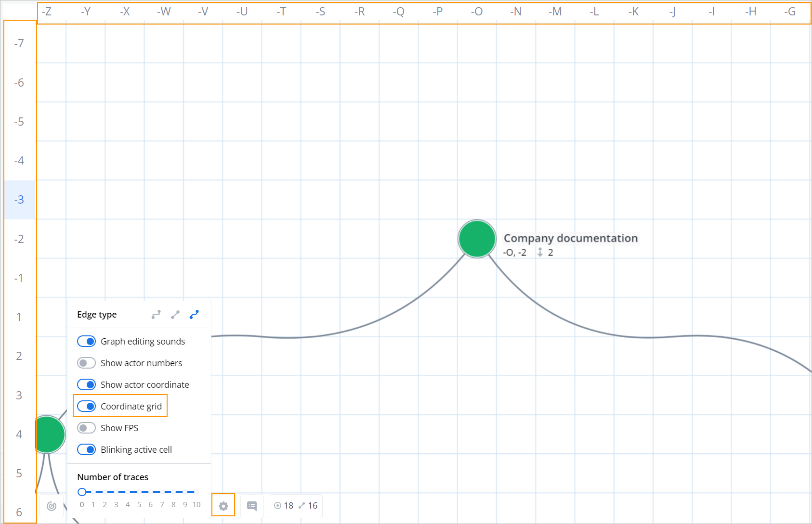Select column header -M

555,12
